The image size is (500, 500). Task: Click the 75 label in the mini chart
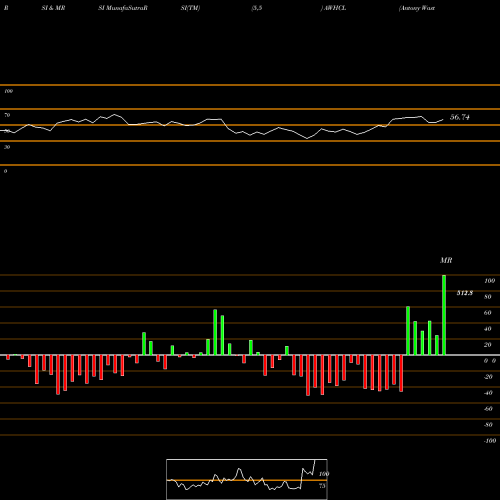point(322,486)
